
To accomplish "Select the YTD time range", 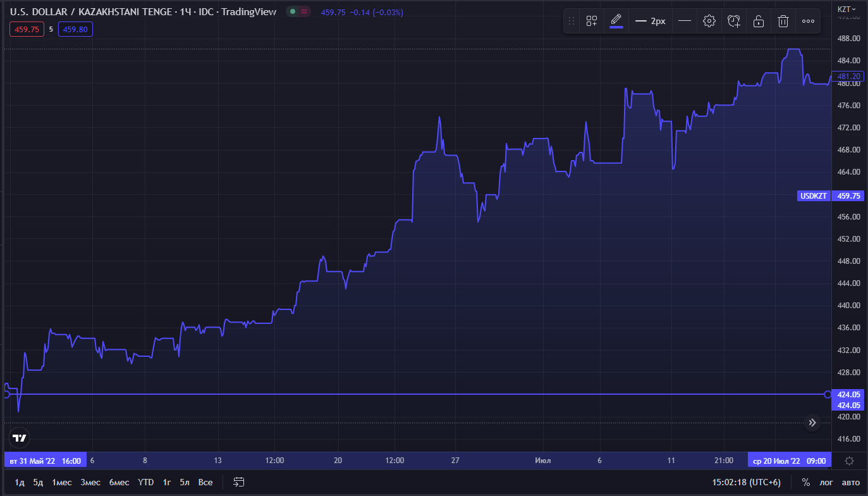I will 145,482.
